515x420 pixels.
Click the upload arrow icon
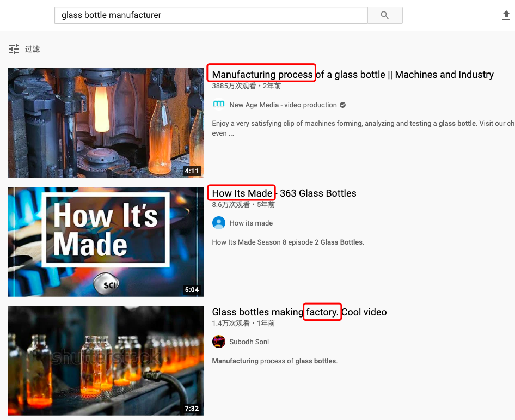click(x=506, y=15)
